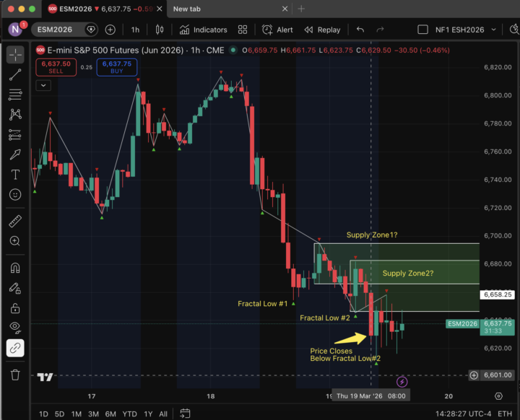
Task: Set date range to 1D
Action: point(43,414)
